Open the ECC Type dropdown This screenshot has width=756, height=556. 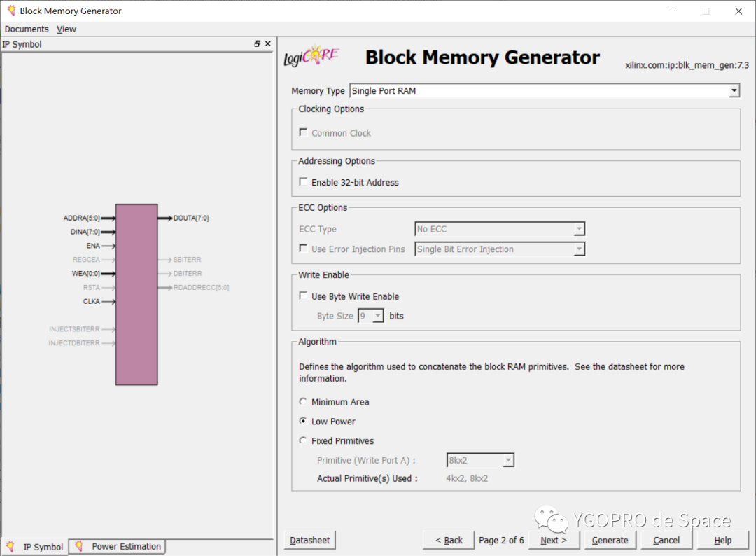click(579, 228)
